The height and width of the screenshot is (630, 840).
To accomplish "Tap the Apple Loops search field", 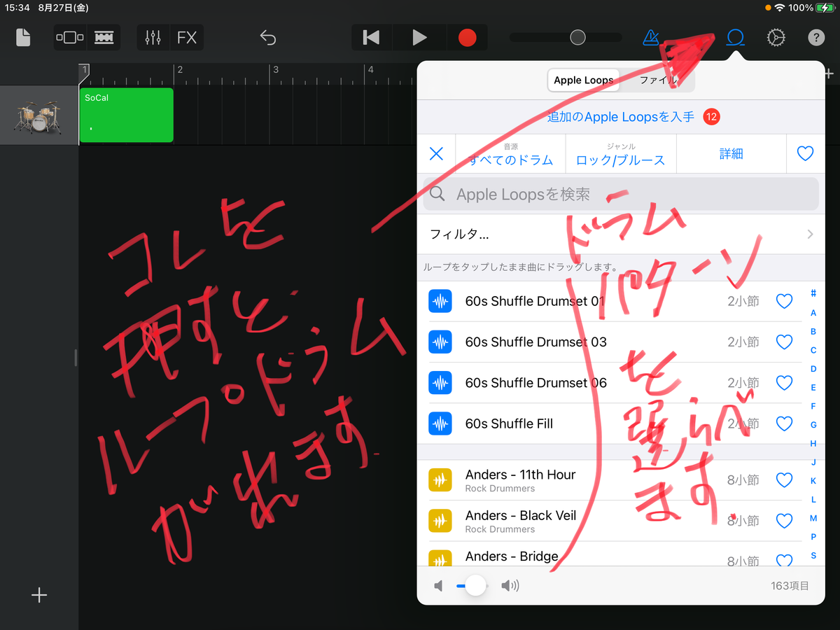I will point(621,194).
